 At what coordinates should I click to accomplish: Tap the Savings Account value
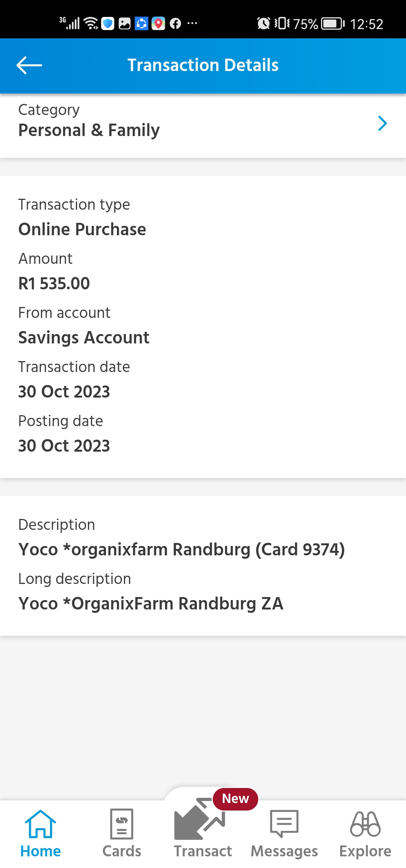84,337
